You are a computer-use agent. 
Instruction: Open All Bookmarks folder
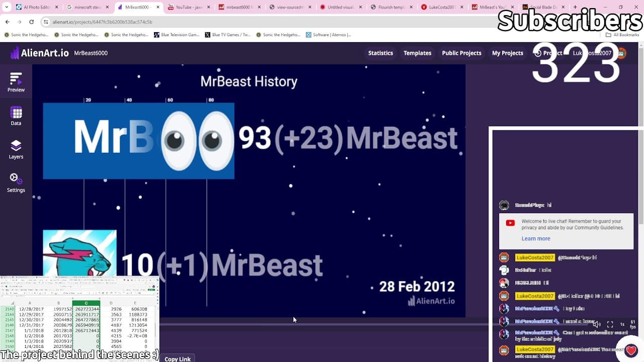click(622, 35)
